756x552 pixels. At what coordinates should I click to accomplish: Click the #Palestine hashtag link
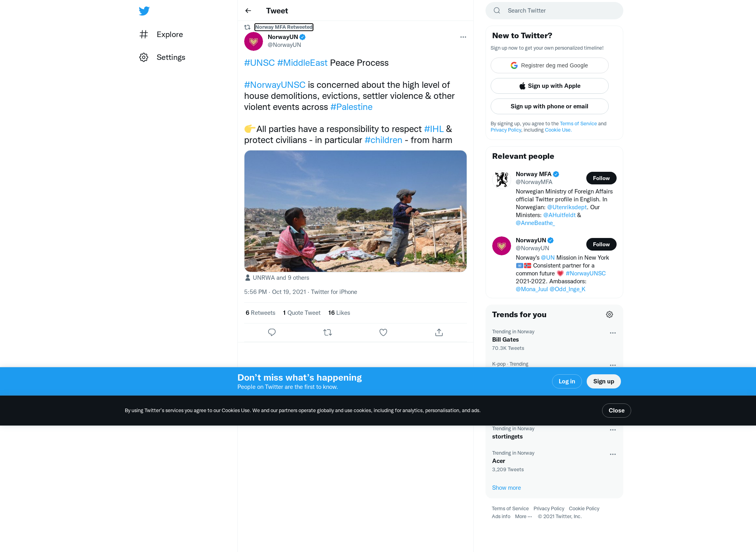351,107
